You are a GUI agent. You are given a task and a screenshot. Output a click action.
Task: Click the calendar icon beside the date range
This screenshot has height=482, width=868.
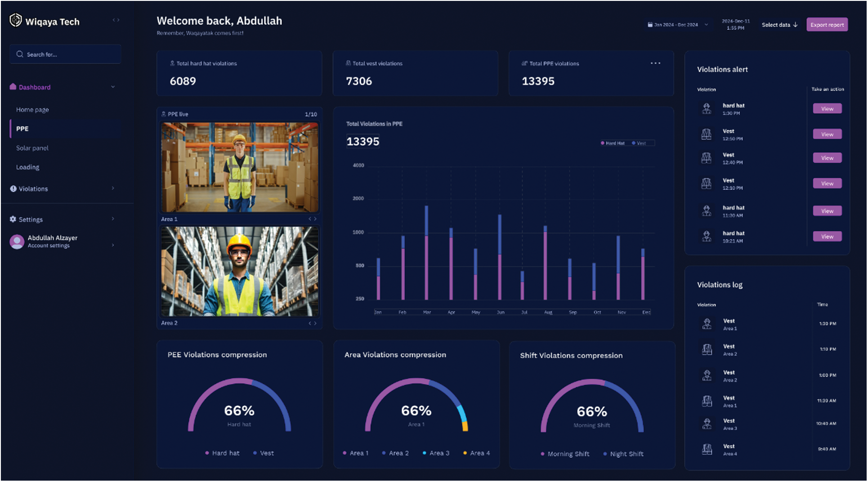point(650,25)
